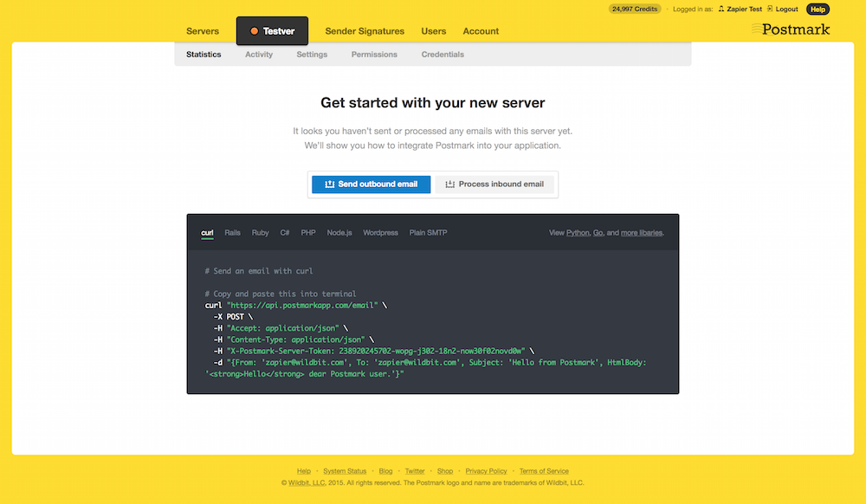Screen dimensions: 866x504
Task: Switch code sample to PHP
Action: tap(308, 233)
